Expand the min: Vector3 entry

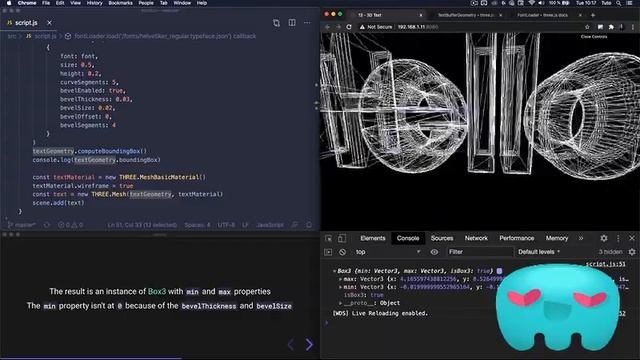(340, 287)
